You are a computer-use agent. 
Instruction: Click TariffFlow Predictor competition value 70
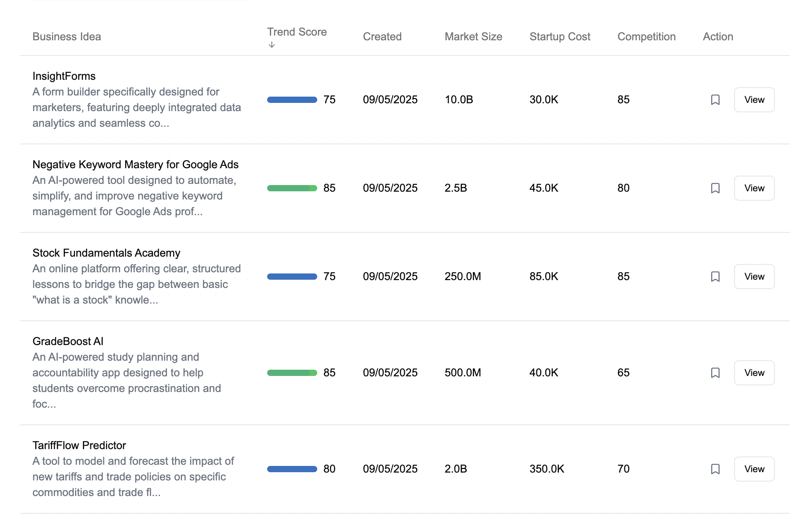[x=623, y=469]
